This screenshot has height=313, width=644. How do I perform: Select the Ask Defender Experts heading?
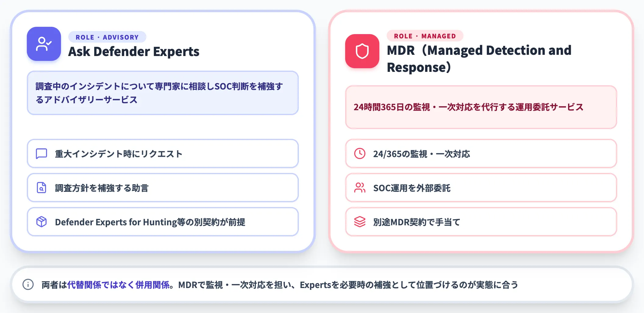134,51
